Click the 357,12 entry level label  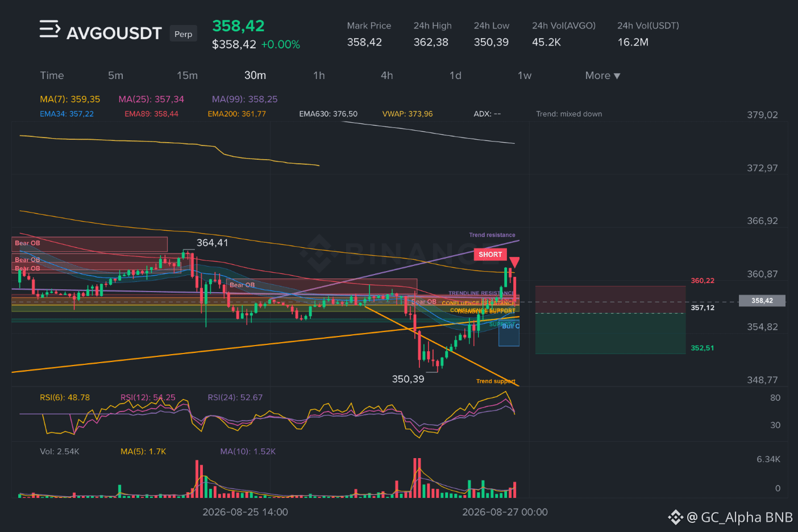(703, 307)
